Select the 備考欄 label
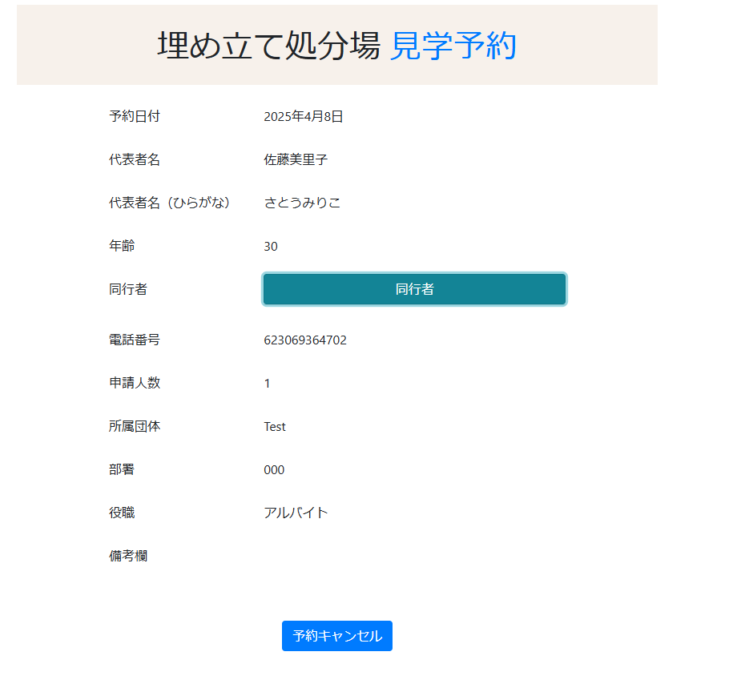Viewport: 741px width, 700px height. click(128, 557)
